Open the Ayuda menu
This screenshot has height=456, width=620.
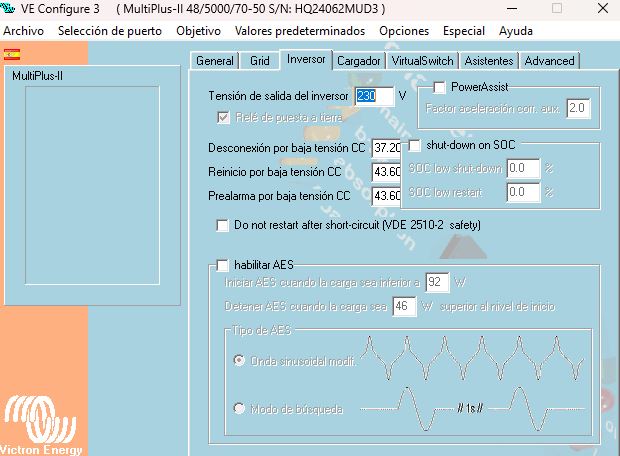[x=516, y=31]
